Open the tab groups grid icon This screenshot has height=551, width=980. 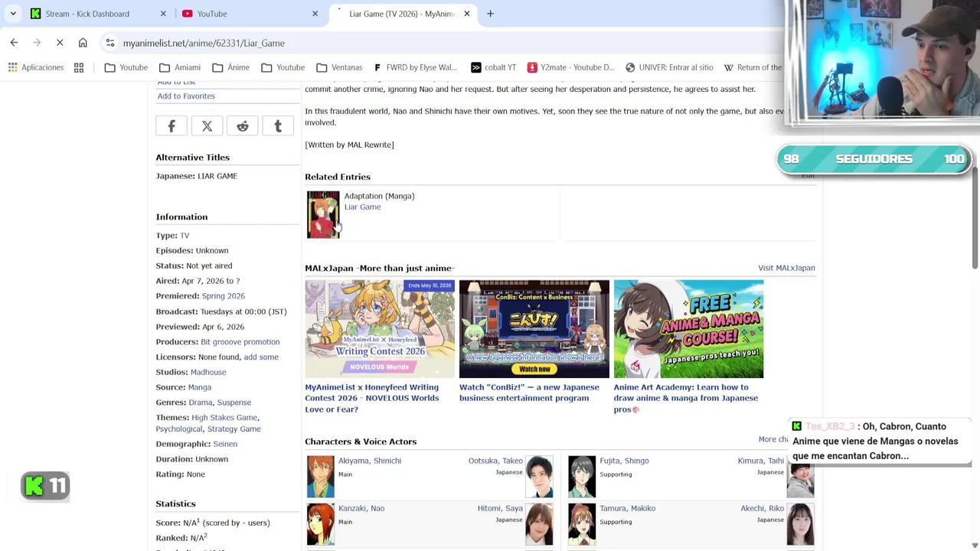coord(79,67)
